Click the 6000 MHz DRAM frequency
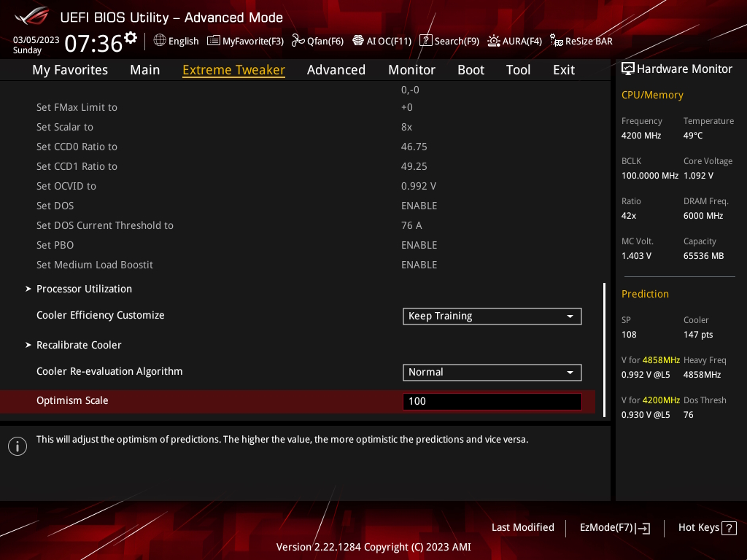Screen dimensions: 747x560 click(703, 216)
